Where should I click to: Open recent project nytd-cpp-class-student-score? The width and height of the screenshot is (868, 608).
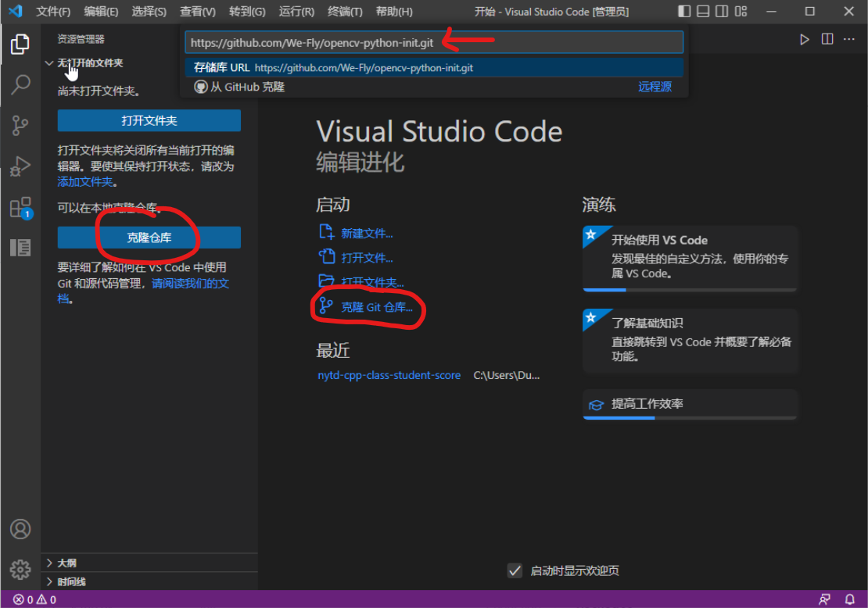(389, 375)
